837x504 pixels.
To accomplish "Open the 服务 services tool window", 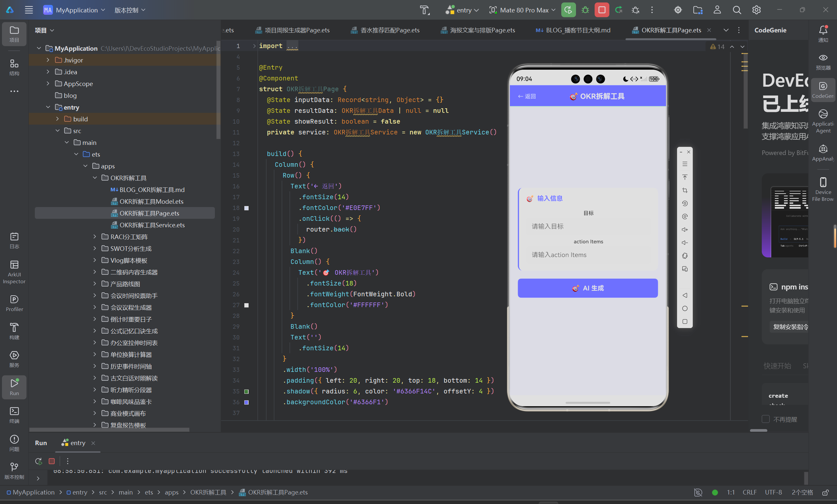I will click(14, 359).
